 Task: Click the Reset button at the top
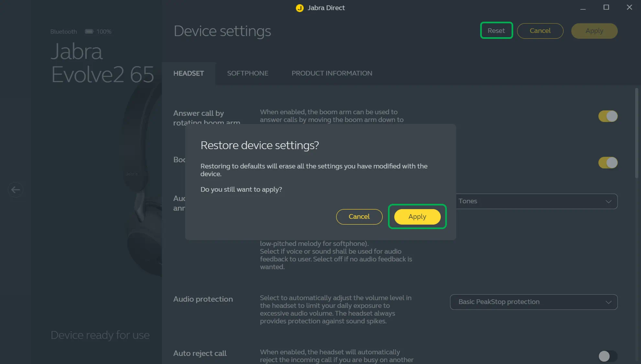[x=496, y=31]
